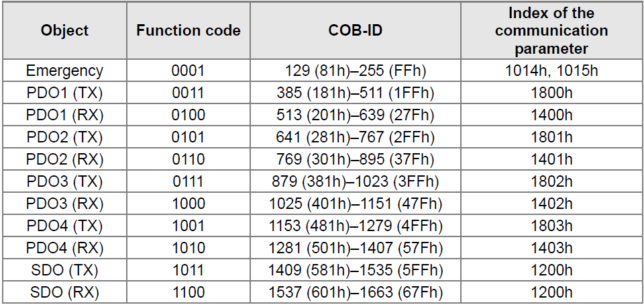Click the Function code column header

pyautogui.click(x=188, y=31)
